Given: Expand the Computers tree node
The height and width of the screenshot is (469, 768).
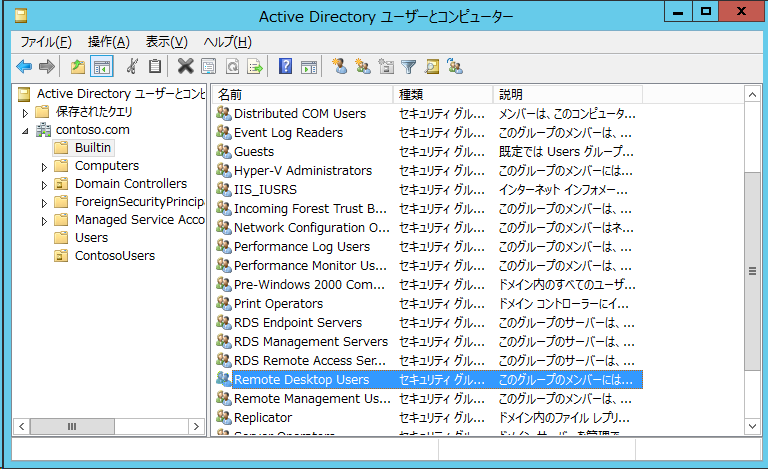Looking at the screenshot, I should point(44,167).
